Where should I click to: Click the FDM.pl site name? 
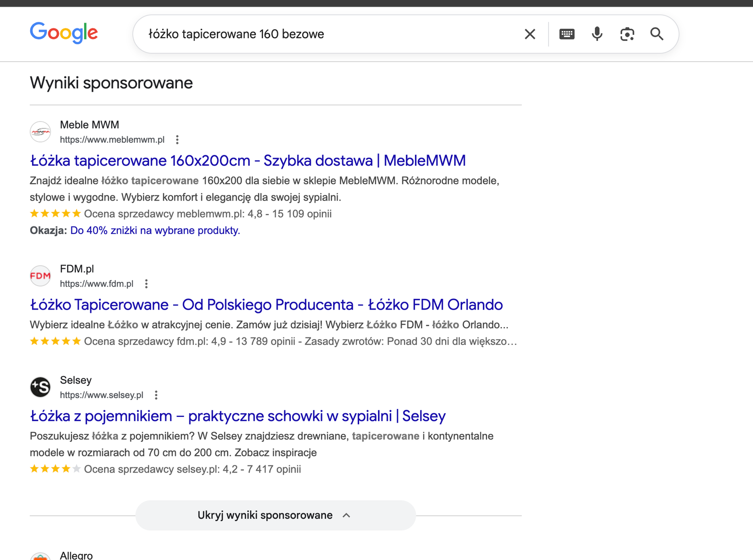(x=77, y=269)
